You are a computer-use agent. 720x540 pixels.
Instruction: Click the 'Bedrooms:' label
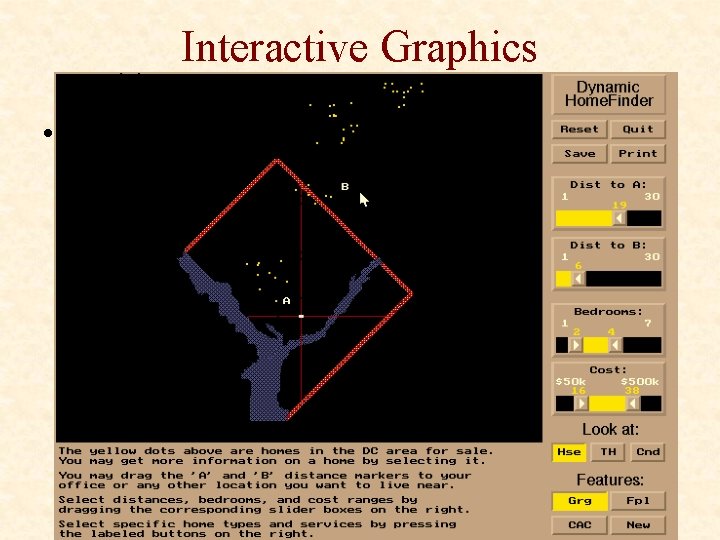point(608,311)
